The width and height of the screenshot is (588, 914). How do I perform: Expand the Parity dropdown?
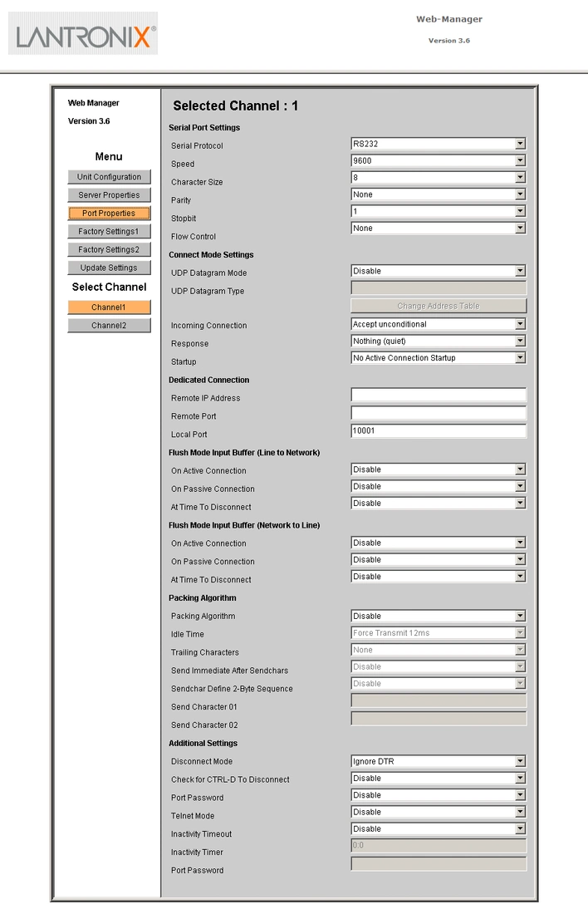(439, 194)
